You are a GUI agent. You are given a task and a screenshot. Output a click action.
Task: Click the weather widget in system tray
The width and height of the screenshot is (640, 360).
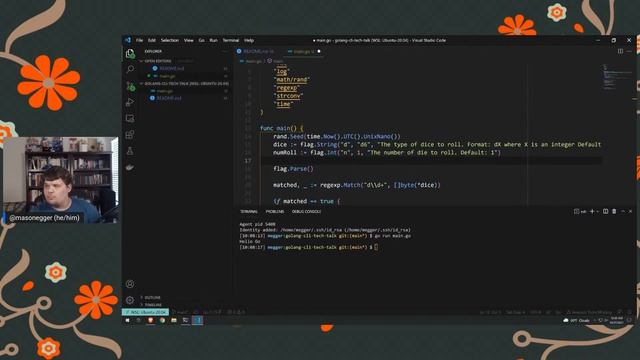(576, 320)
